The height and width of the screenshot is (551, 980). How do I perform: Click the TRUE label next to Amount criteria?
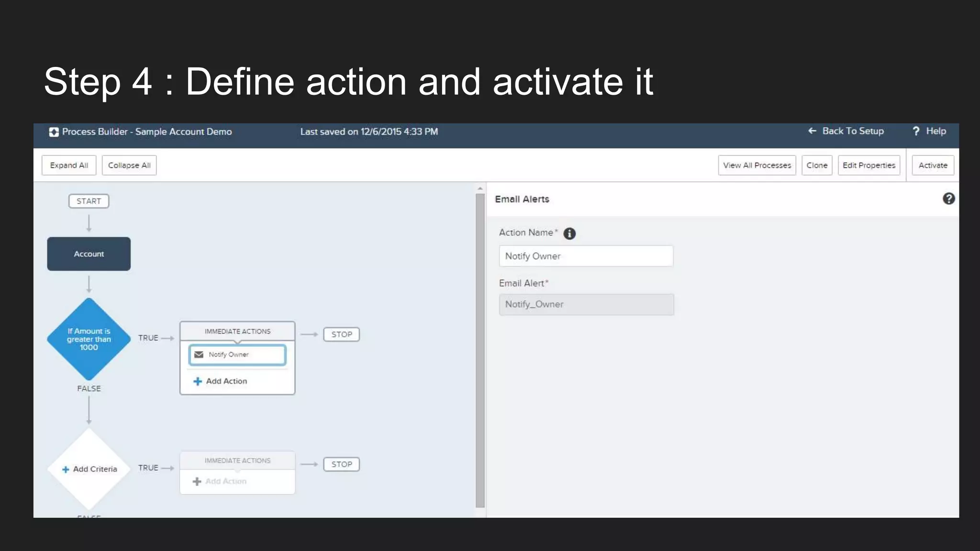[x=148, y=338]
